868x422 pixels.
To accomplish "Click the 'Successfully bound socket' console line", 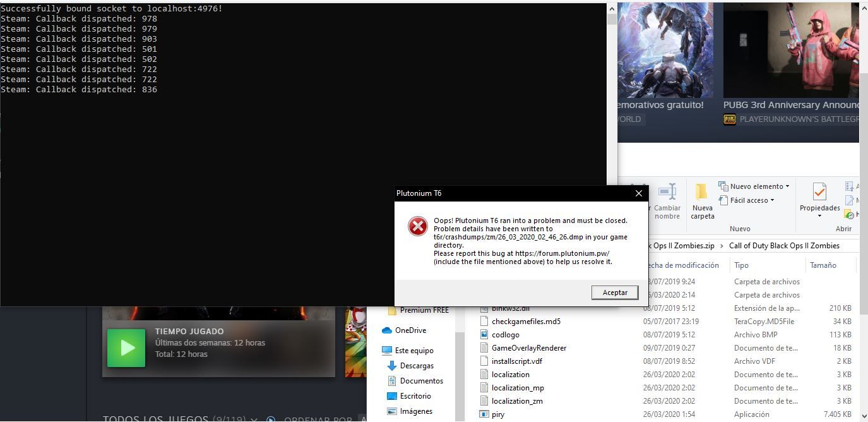I will (x=112, y=9).
